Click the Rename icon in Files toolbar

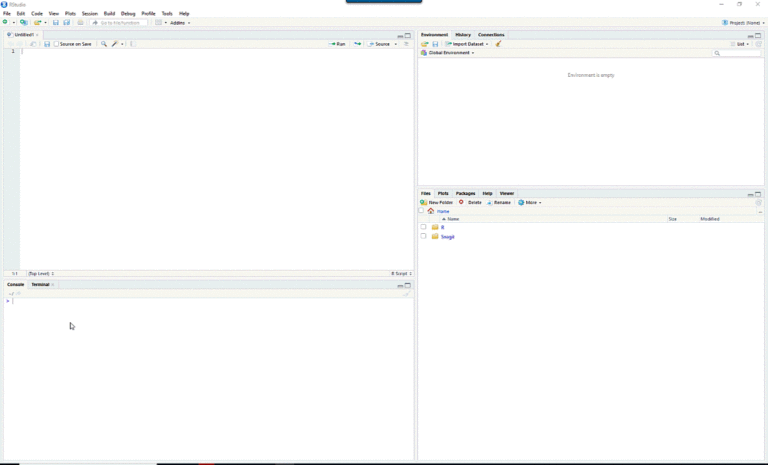tap(498, 202)
